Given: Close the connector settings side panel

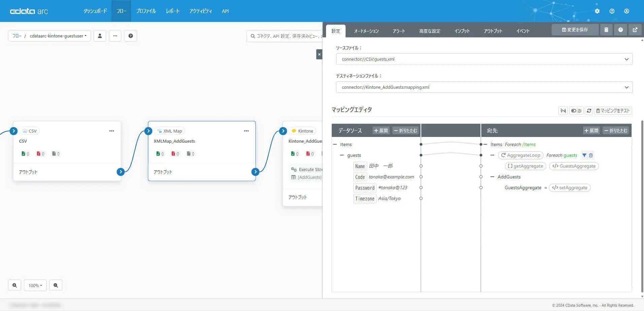Looking at the screenshot, I should 319,54.
